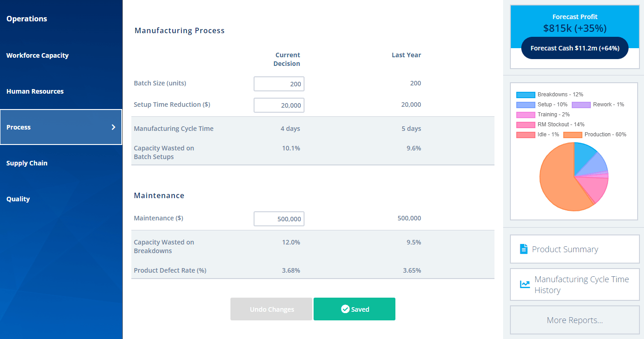
Task: Click the Manufacturing Cycle Time History chart icon
Action: 525,284
